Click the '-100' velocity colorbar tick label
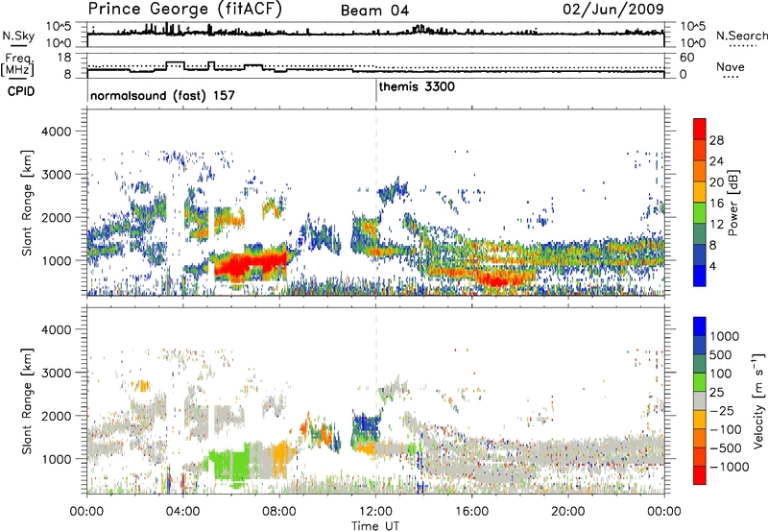 [x=726, y=429]
